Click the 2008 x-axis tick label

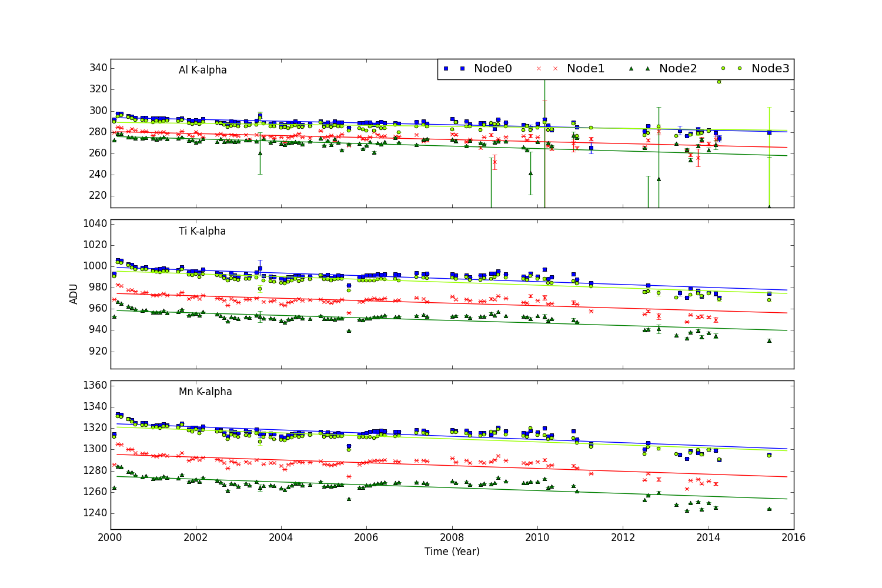[x=452, y=537]
